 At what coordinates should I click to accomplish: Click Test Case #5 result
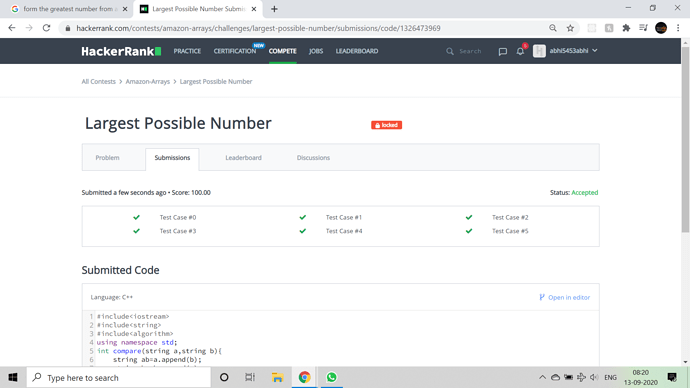[510, 231]
